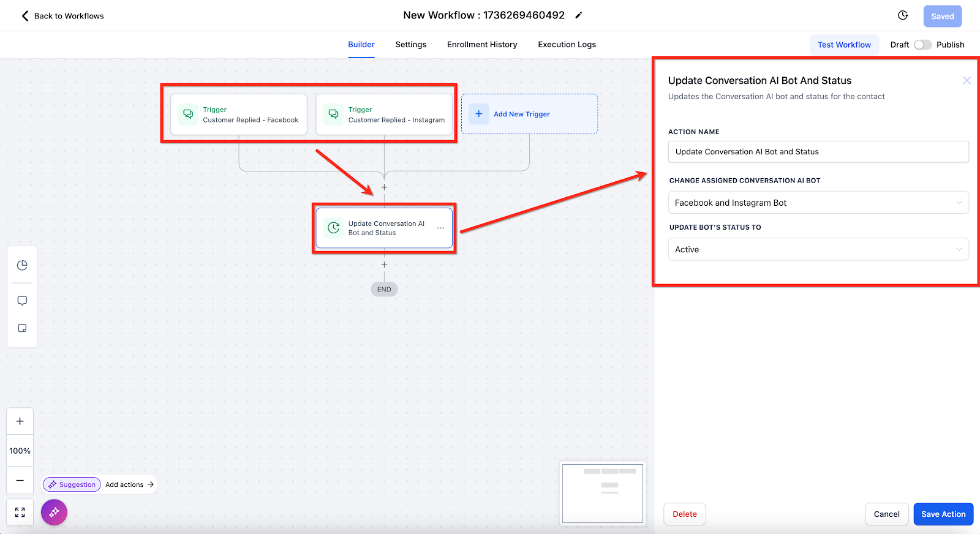Screen dimensions: 980x534
Task: Click plus icon on Add New Trigger
Action: click(479, 114)
